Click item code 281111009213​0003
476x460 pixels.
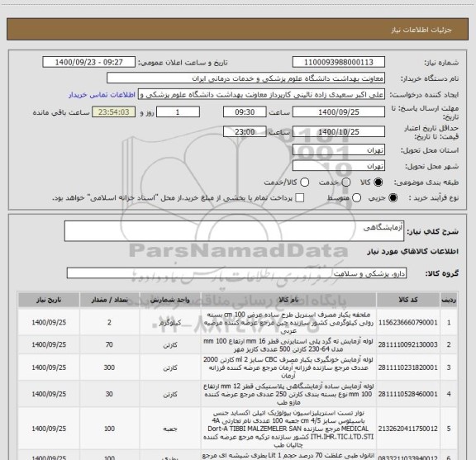[x=408, y=344]
